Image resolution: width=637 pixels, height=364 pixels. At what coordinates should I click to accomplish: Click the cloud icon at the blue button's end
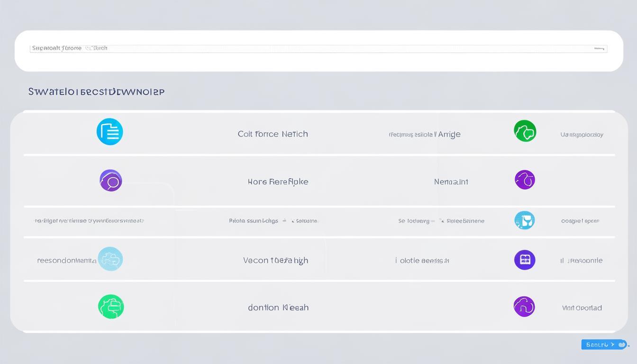pos(621,345)
